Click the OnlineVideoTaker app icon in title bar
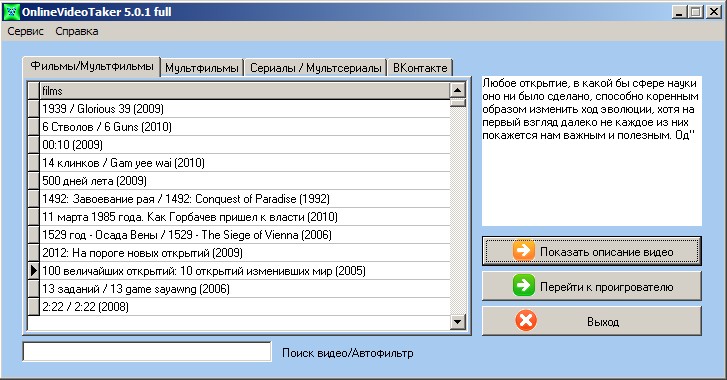The height and width of the screenshot is (380, 727). pyautogui.click(x=12, y=12)
